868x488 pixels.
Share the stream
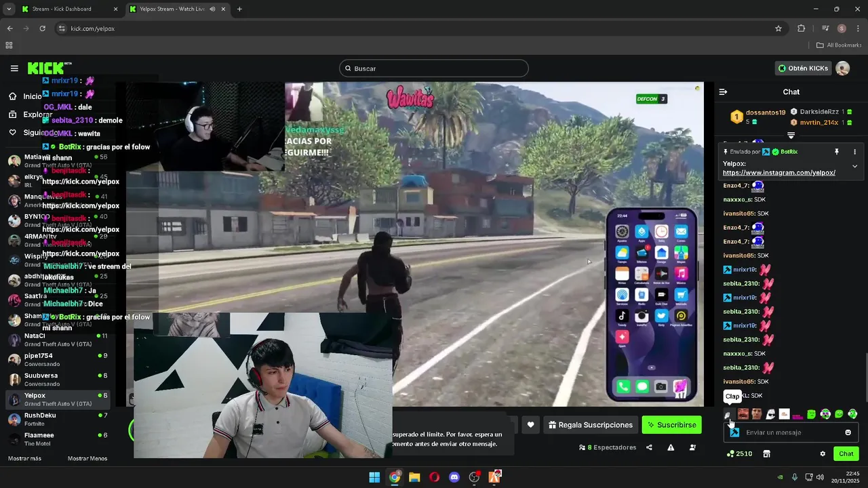point(649,447)
